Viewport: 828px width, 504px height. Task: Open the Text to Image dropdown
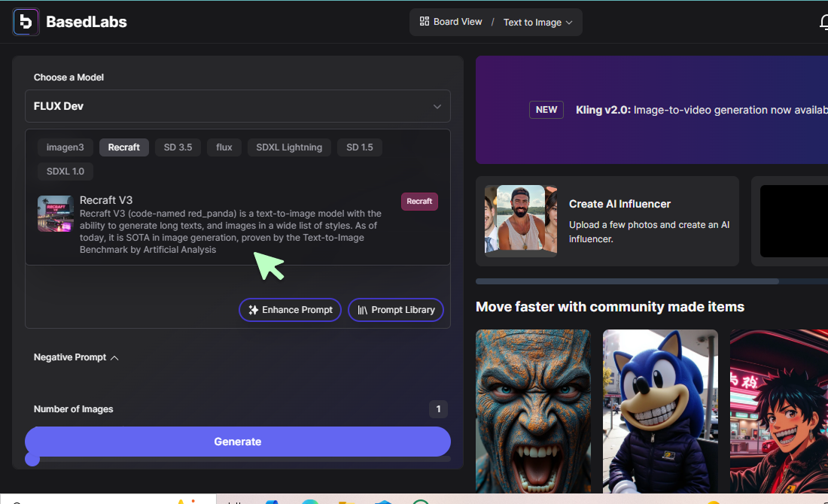coord(537,22)
